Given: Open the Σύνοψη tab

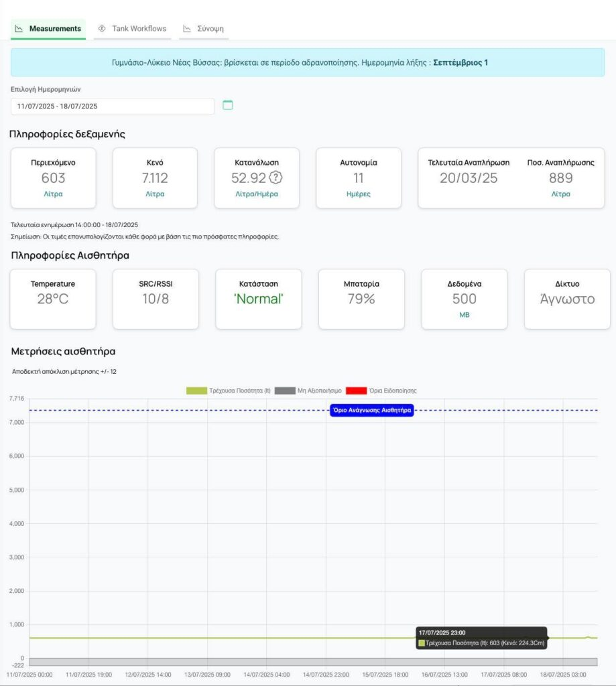Looking at the screenshot, I should 210,29.
